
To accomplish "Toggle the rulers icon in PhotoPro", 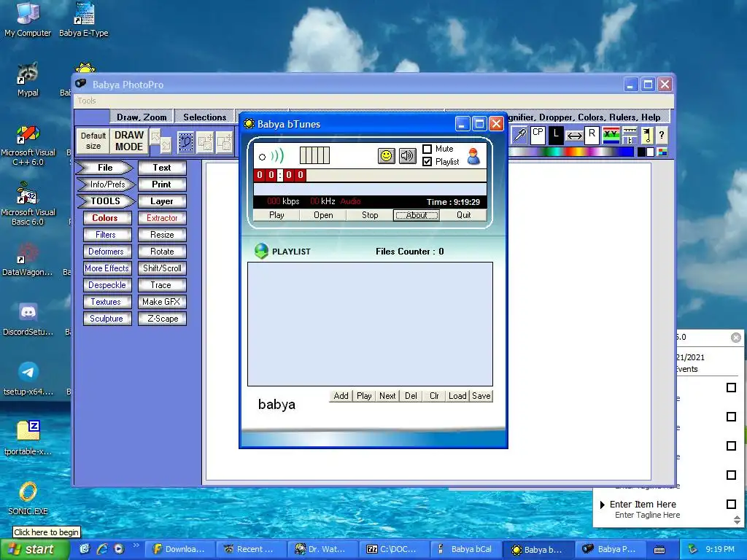I will point(630,136).
